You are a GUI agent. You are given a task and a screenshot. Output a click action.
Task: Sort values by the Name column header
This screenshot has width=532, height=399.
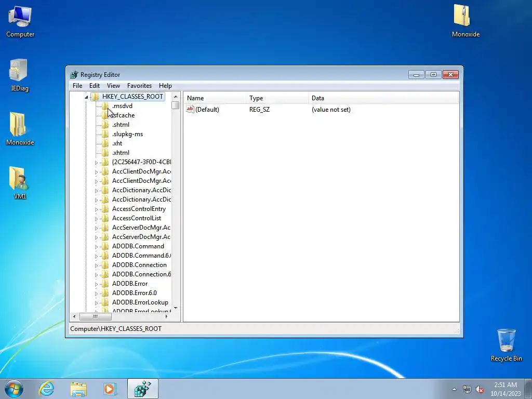click(215, 98)
